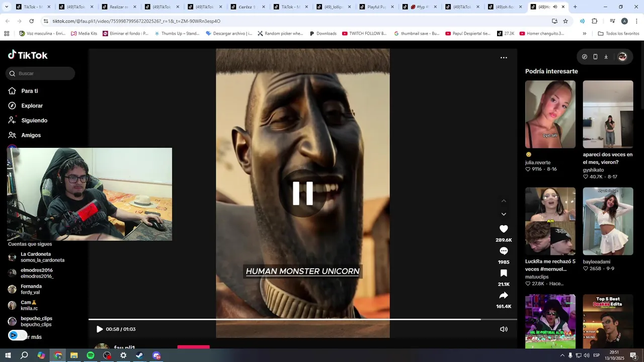The width and height of the screenshot is (644, 362).
Task: Open Chrome extensions puzzle icon
Action: (594, 21)
